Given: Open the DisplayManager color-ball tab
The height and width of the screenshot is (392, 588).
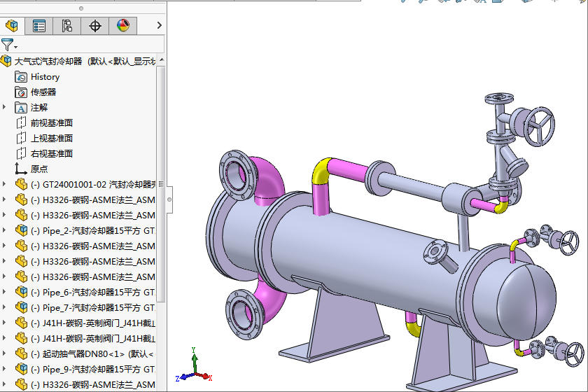Looking at the screenshot, I should (x=123, y=25).
